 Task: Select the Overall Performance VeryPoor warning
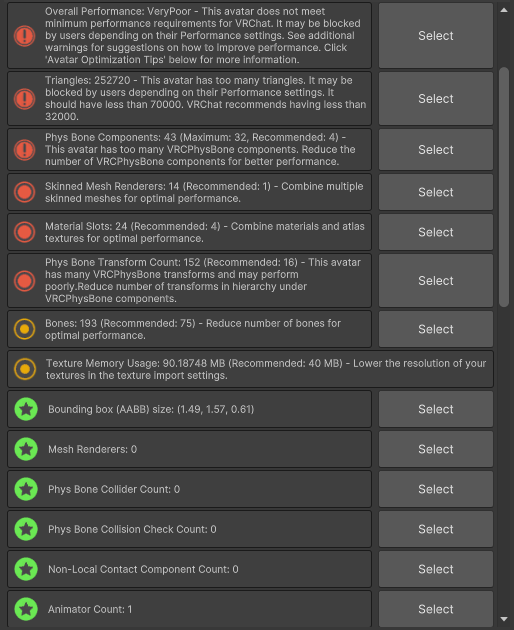point(436,36)
